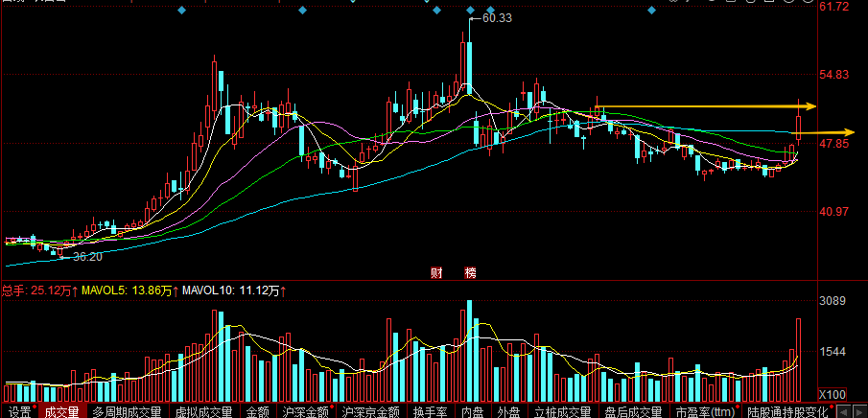Select the 外盘 tab
This screenshot has width=868, height=418.
coord(508,412)
